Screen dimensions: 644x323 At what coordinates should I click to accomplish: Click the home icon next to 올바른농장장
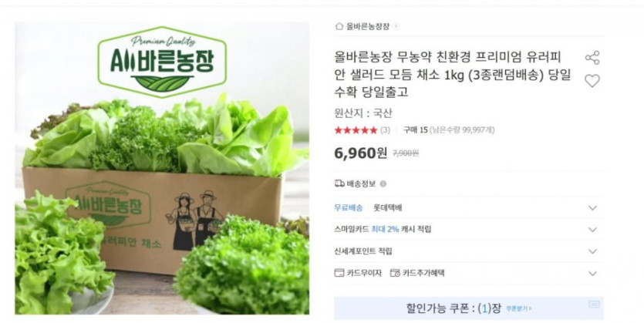[x=339, y=26]
